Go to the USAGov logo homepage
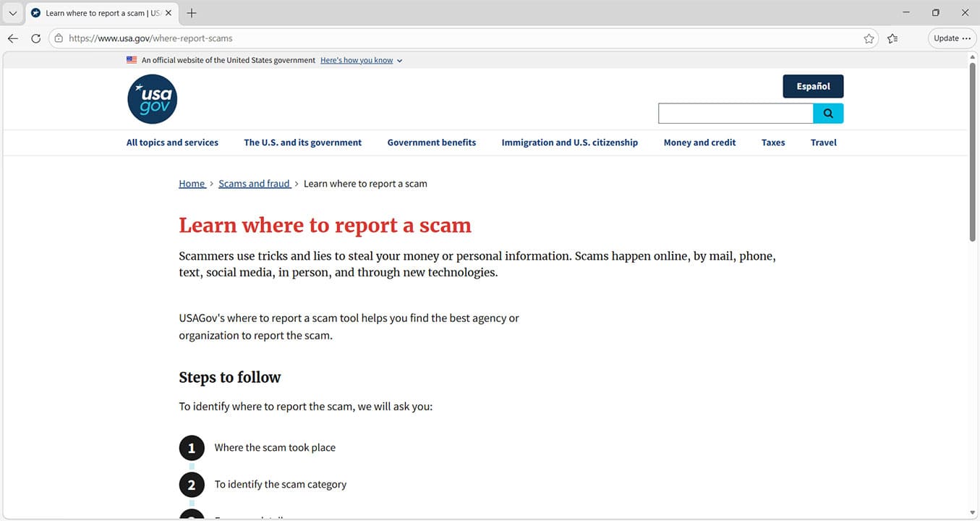Image resolution: width=980 pixels, height=521 pixels. [152, 99]
